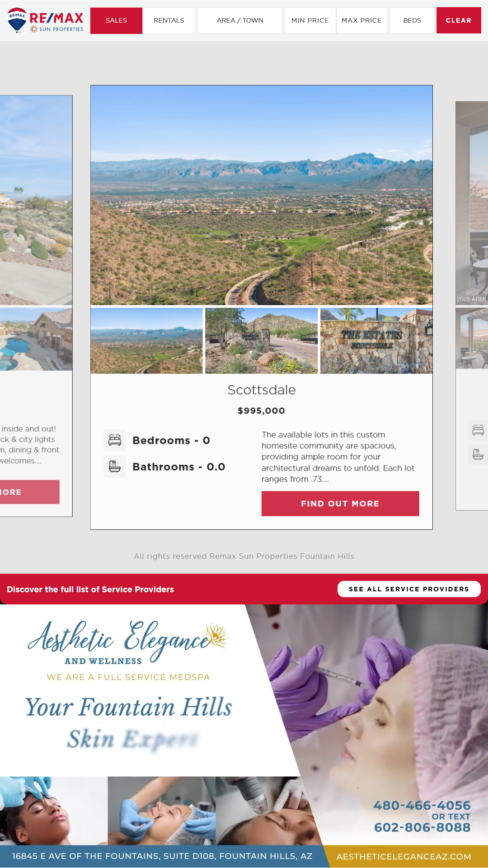
Task: Select The Estates Scottsdale sign thumbnail
Action: coord(376,341)
